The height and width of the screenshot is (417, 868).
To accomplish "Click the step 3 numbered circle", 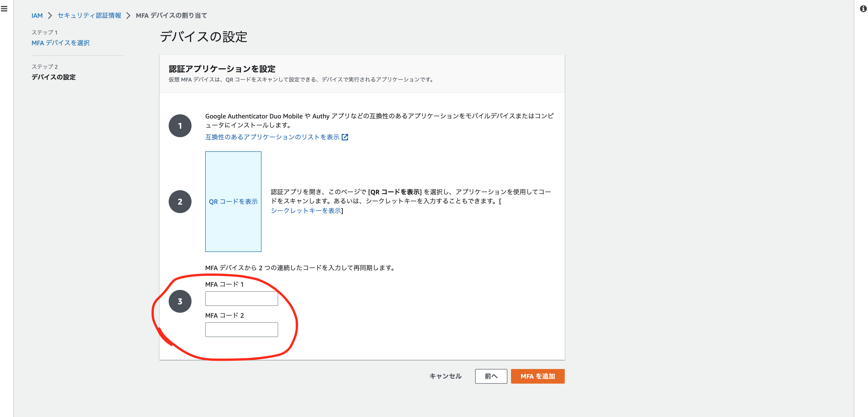I will click(180, 301).
